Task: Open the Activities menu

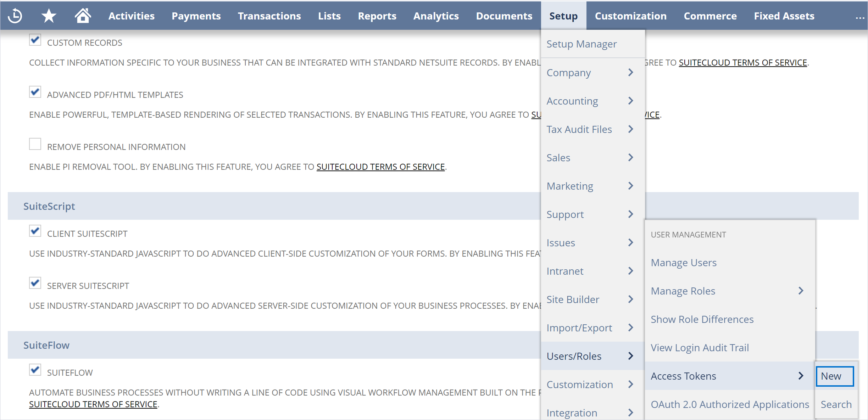Action: coord(131,16)
